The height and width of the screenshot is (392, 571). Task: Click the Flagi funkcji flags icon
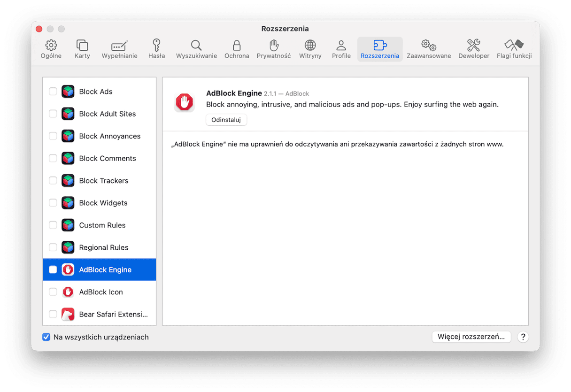[x=514, y=46]
